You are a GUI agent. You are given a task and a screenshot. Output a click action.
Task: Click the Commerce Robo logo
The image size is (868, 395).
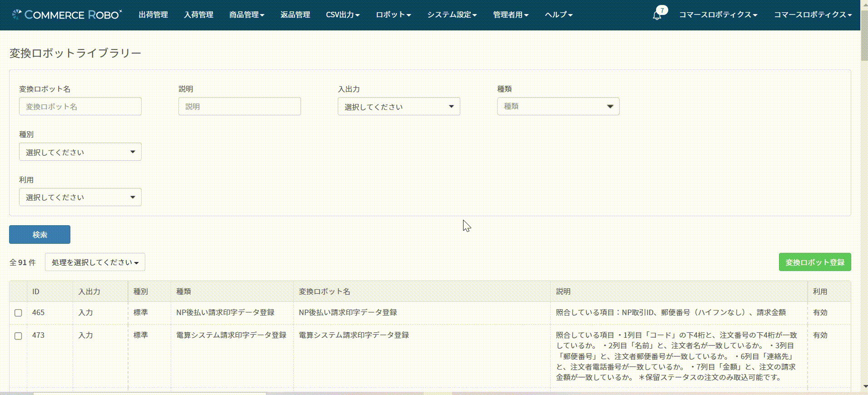click(x=67, y=15)
